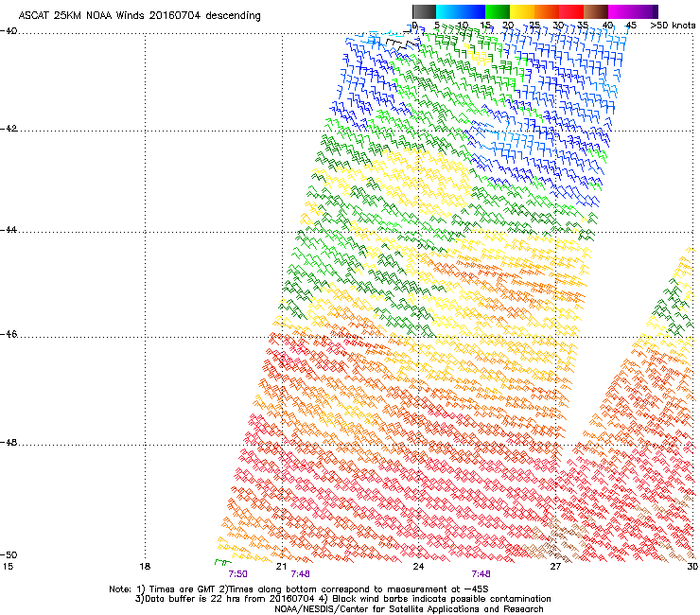This screenshot has width=700, height=615.
Task: Click the brown 35-40 knots legend segment
Action: [596, 11]
